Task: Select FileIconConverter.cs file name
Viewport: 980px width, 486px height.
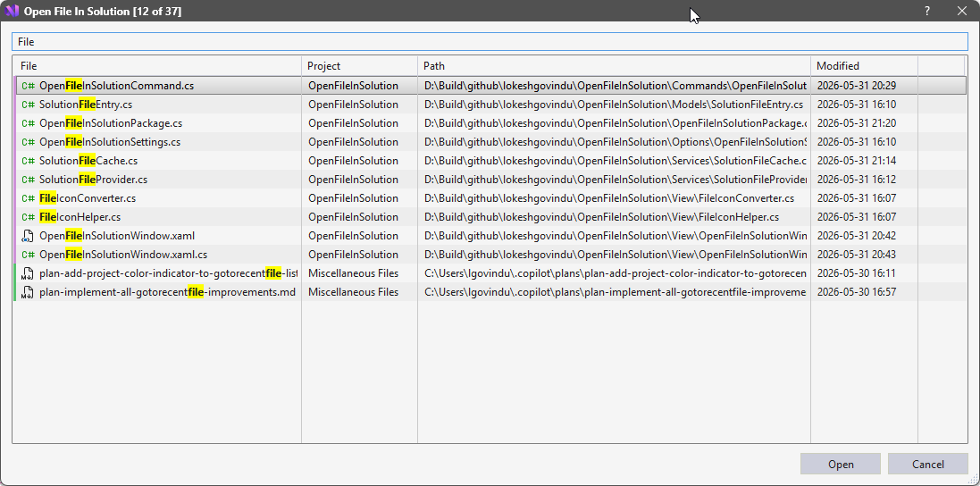Action: [x=88, y=198]
